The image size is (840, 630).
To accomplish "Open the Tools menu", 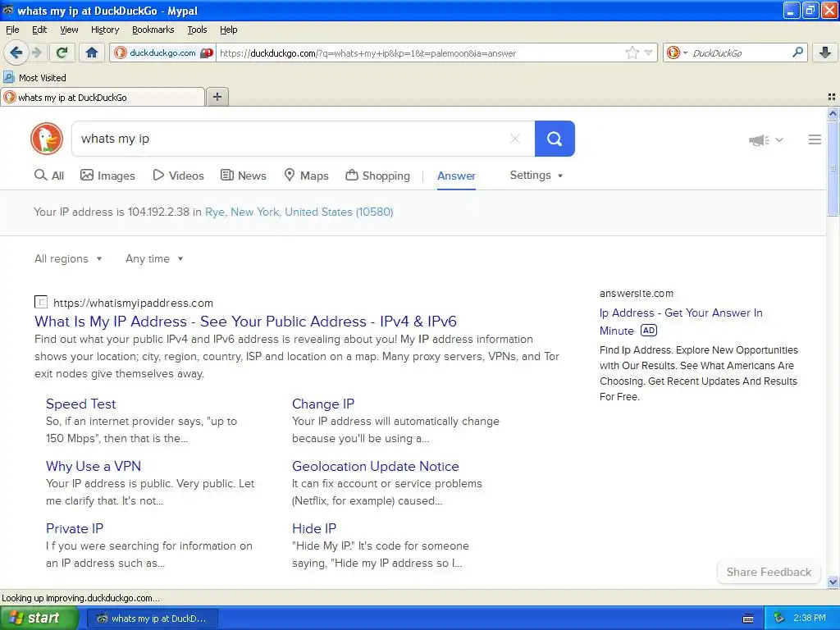I will pos(197,30).
